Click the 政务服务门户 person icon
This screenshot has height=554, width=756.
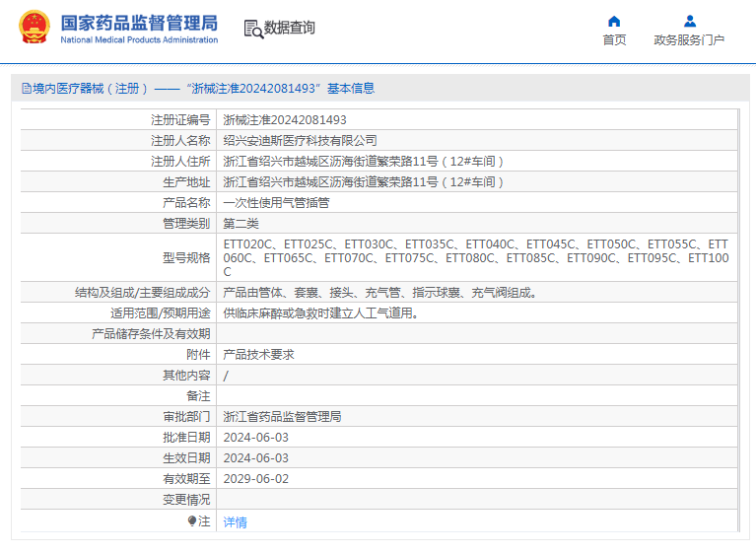pyautogui.click(x=689, y=22)
